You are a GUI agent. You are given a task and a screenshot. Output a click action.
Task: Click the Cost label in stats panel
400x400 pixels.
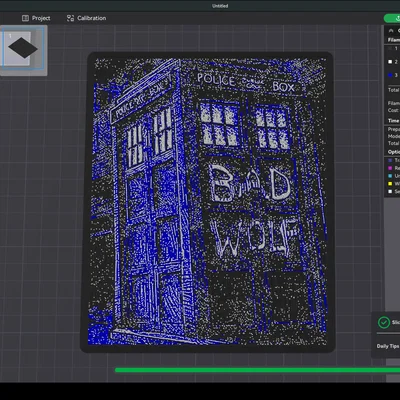[393, 110]
